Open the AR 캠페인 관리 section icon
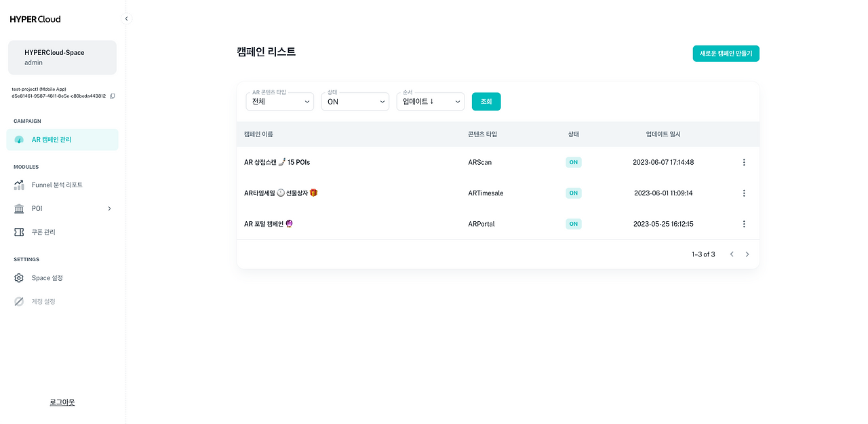Screen dimensions: 868x424 coord(20,139)
